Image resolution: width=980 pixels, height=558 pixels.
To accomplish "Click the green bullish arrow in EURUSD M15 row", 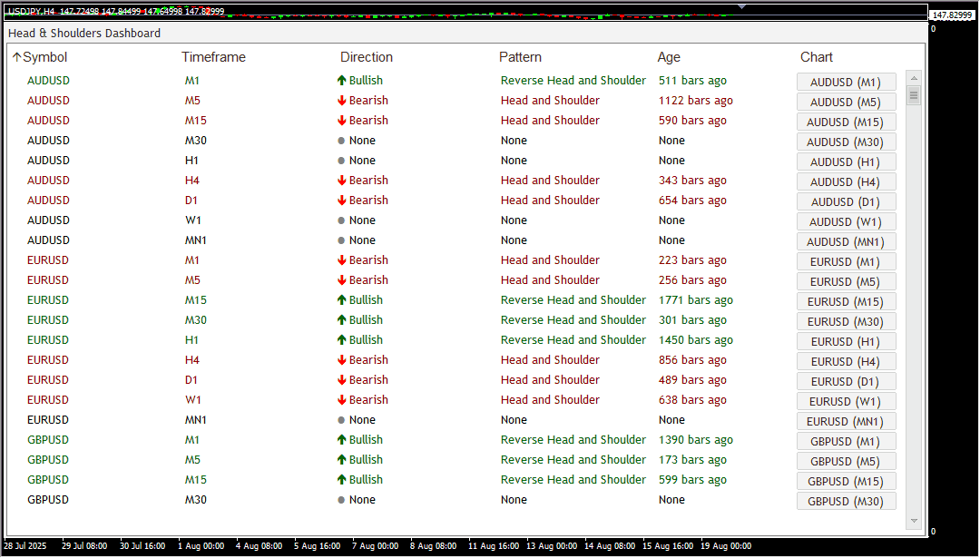I will click(341, 300).
